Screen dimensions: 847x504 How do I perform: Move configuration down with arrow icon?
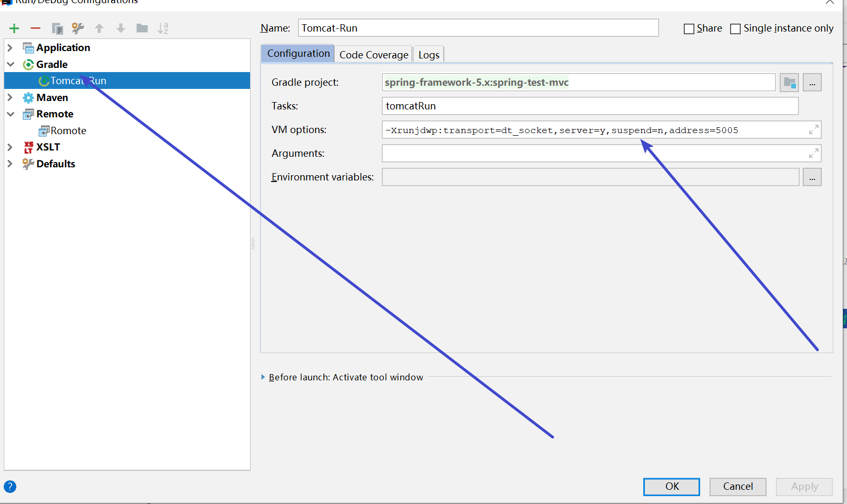[121, 28]
